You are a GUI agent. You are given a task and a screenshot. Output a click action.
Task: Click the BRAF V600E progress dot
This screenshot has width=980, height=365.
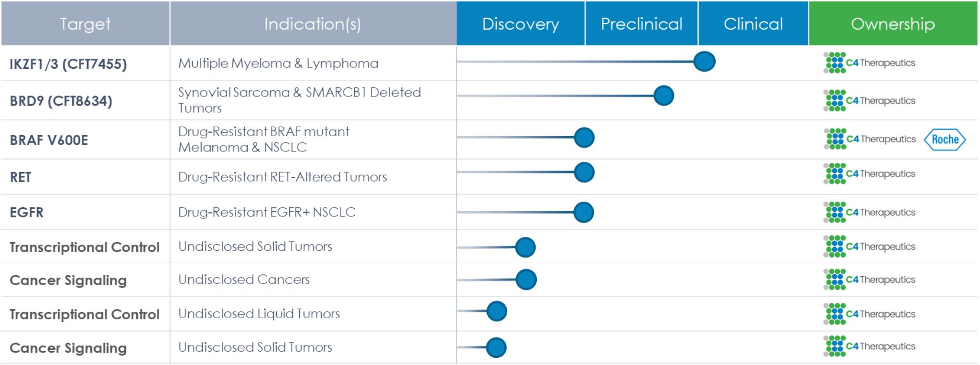[584, 138]
